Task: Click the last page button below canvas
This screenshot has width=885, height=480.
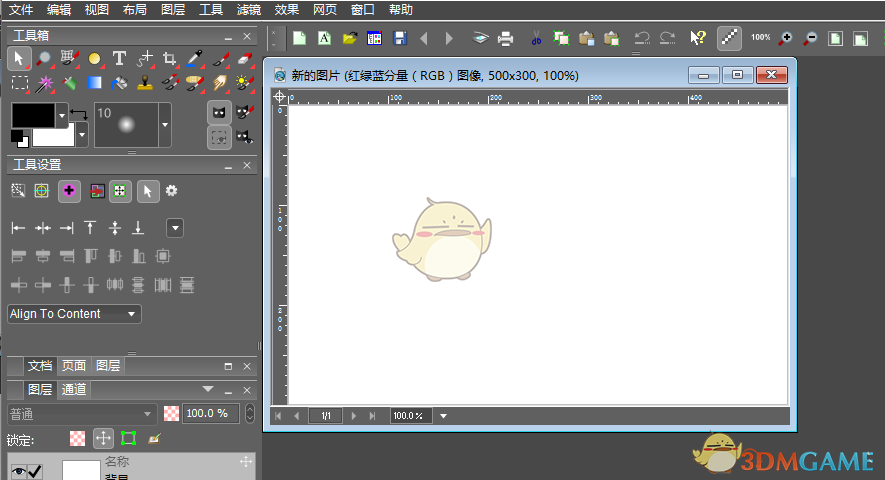Action: pyautogui.click(x=372, y=416)
